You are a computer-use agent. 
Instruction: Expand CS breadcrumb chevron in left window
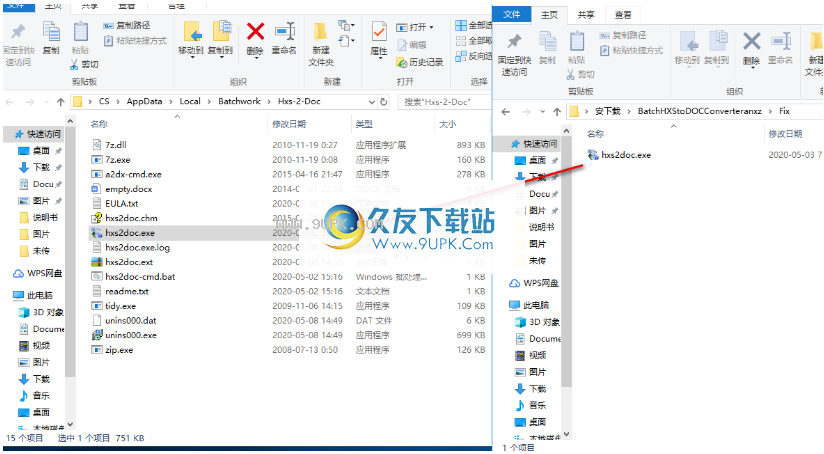(117, 101)
